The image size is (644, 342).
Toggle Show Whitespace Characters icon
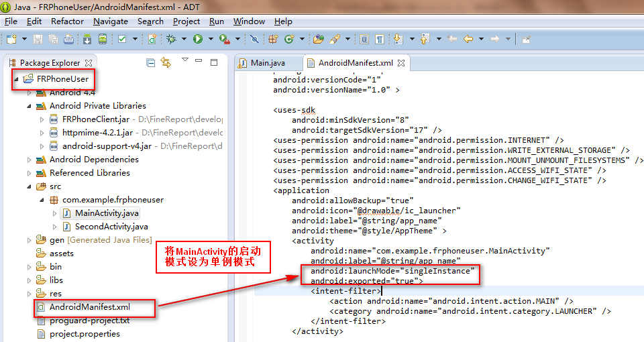(380, 39)
